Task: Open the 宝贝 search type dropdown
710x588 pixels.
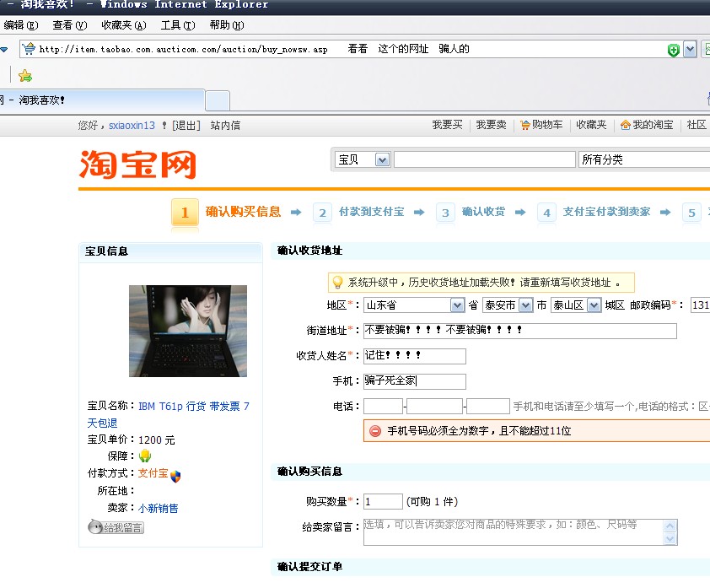Action: point(382,159)
